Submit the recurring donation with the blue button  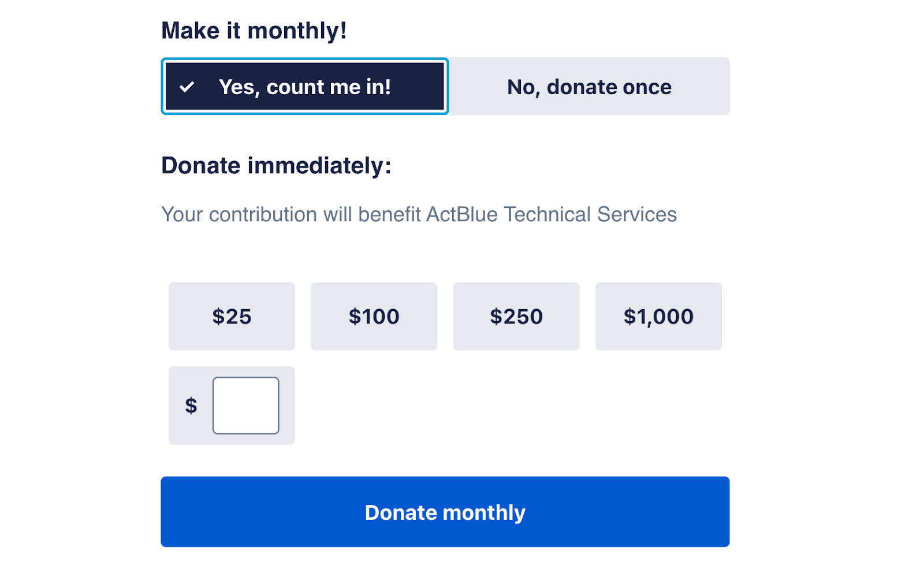445,512
